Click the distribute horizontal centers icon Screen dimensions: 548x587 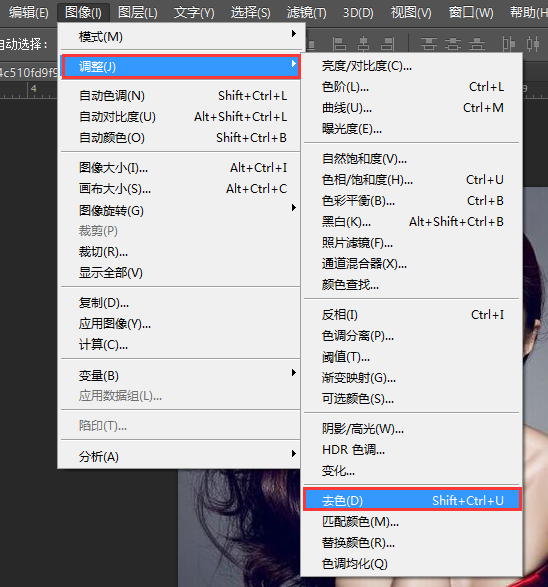[533, 44]
